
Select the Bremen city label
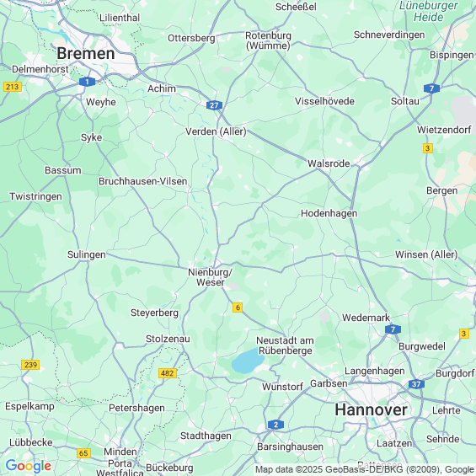coord(86,53)
